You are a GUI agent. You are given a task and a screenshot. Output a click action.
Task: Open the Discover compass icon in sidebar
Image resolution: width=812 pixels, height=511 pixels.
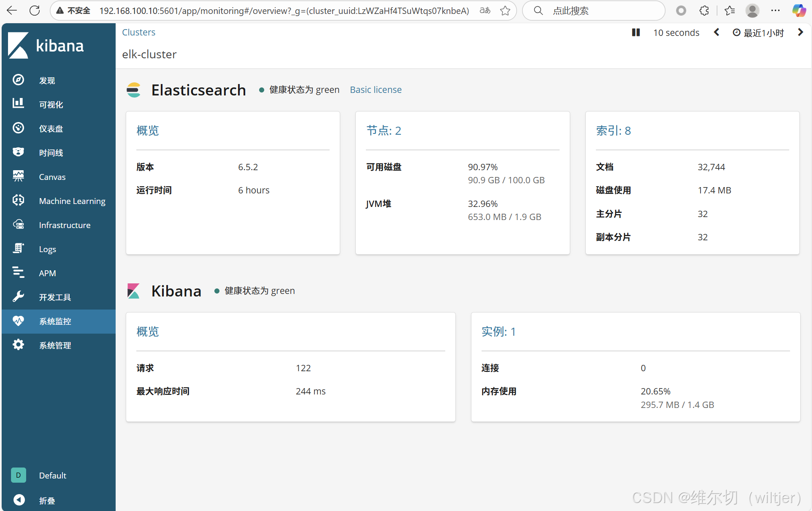[18, 80]
